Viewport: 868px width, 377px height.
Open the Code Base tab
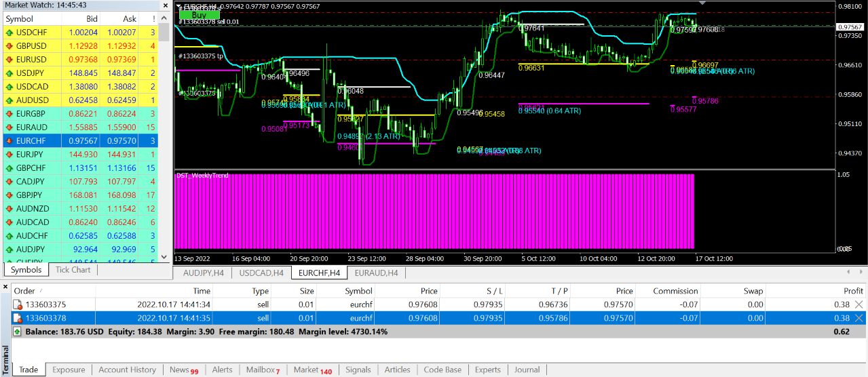click(442, 370)
